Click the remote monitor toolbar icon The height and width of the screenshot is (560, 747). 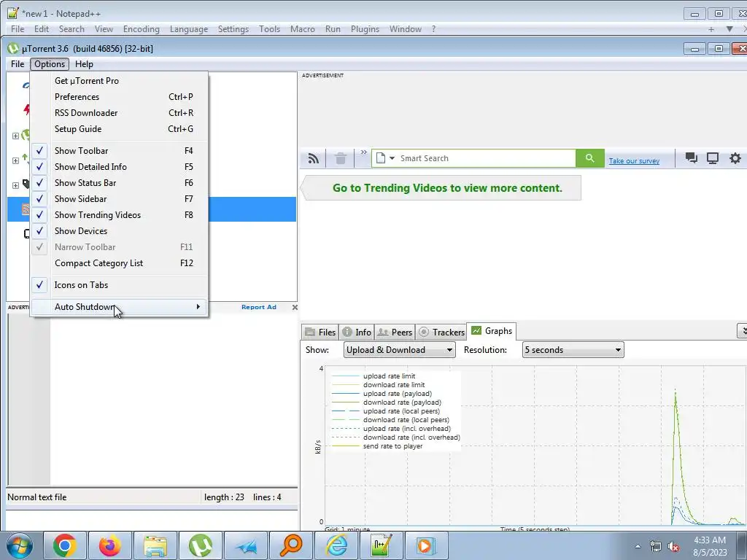[712, 158]
